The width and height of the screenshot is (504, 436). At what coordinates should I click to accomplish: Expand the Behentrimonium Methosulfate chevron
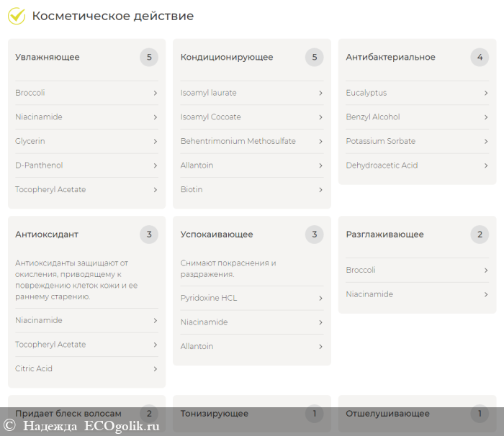point(320,142)
